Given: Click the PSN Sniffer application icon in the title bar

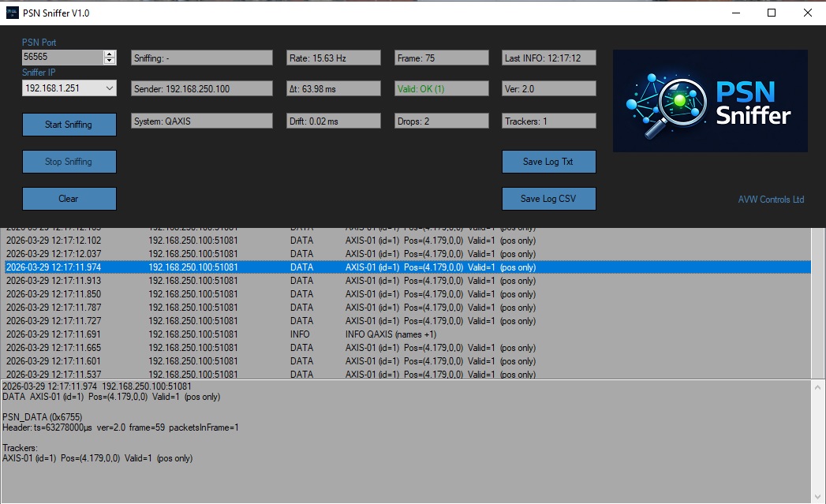Looking at the screenshot, I should pyautogui.click(x=11, y=13).
